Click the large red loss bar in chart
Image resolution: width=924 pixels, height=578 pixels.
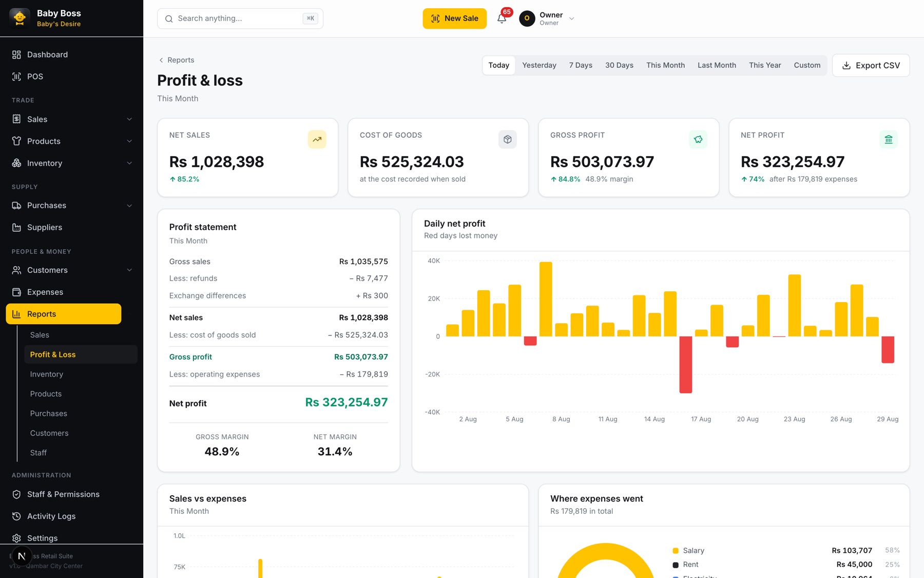pyautogui.click(x=685, y=365)
